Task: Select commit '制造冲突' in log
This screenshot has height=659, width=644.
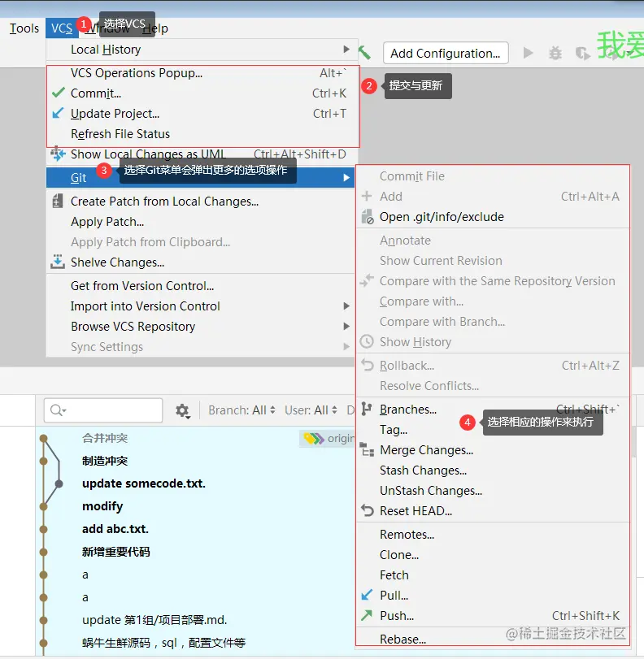Action: click(105, 461)
